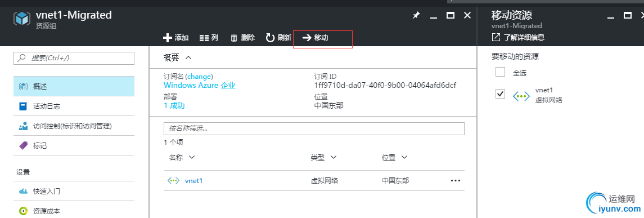Click the 移动 (Move) arrow button
644x218 pixels.
(316, 38)
